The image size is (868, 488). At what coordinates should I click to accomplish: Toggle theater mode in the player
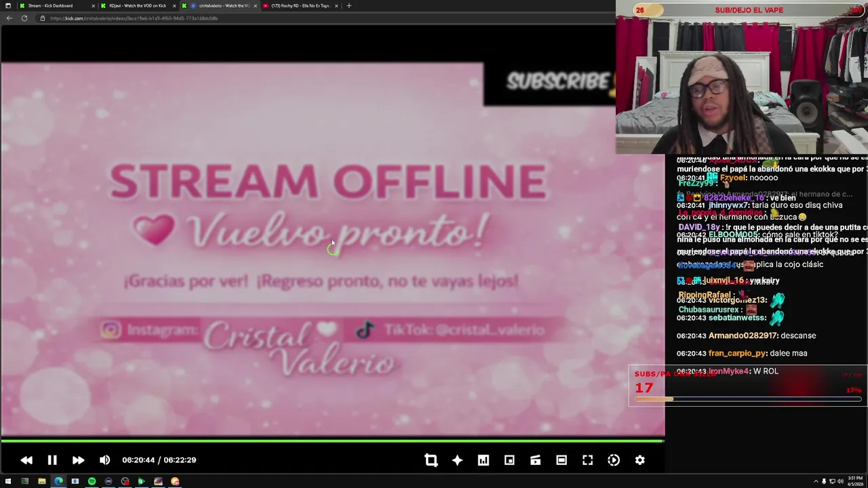coord(561,460)
